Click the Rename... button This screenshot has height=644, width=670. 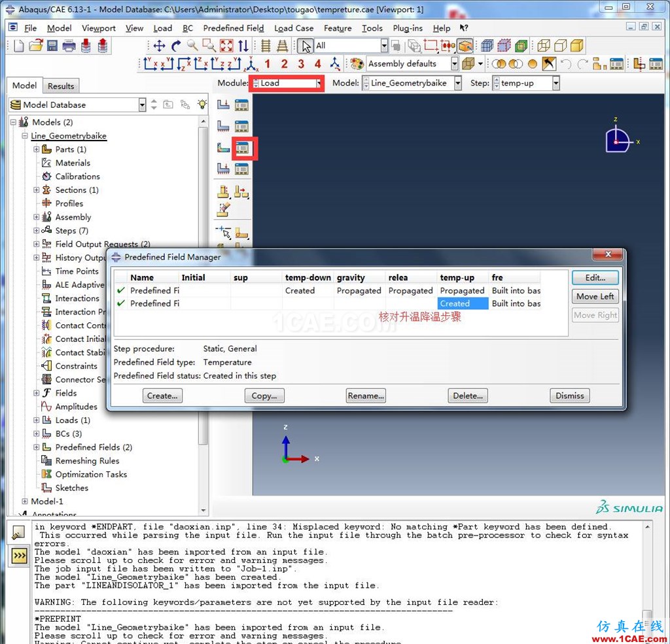(366, 396)
